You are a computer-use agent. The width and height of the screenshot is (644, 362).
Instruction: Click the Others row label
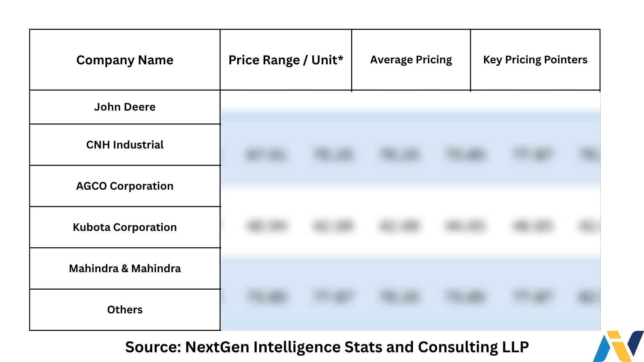(x=125, y=310)
